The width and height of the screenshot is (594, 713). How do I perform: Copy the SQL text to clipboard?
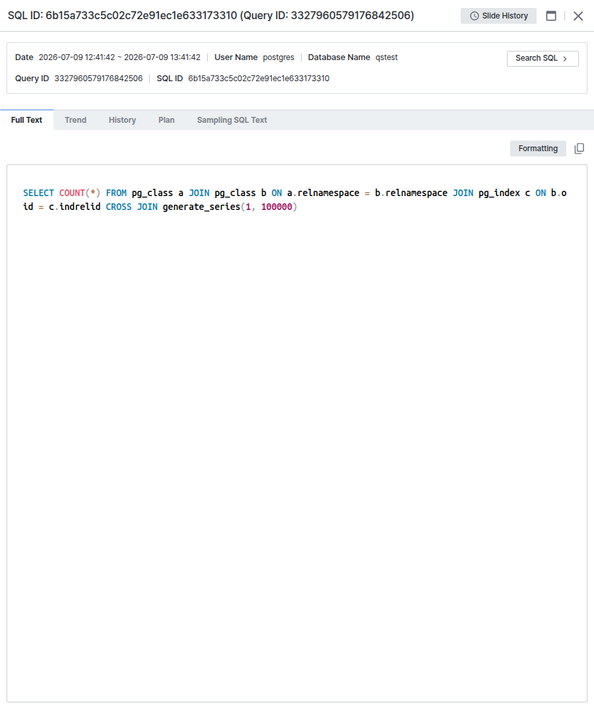tap(579, 148)
